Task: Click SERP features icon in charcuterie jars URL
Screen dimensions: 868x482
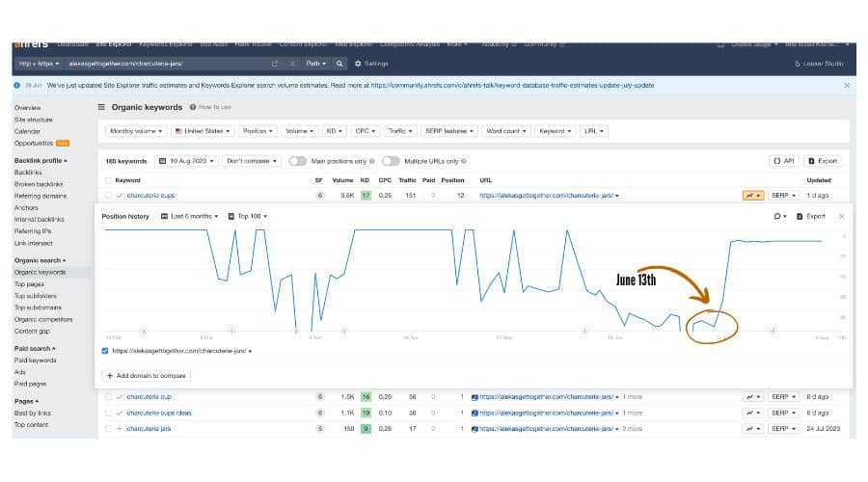Action: point(475,429)
